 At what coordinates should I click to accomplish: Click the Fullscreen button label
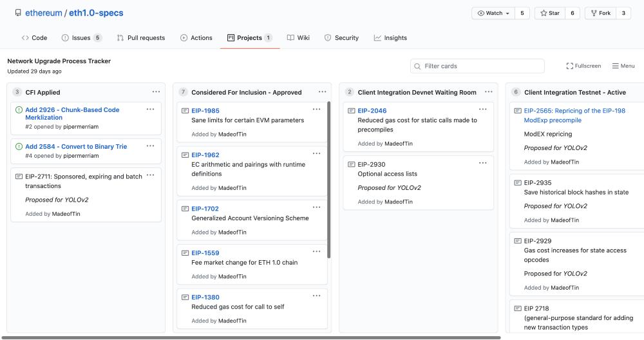pyautogui.click(x=588, y=66)
